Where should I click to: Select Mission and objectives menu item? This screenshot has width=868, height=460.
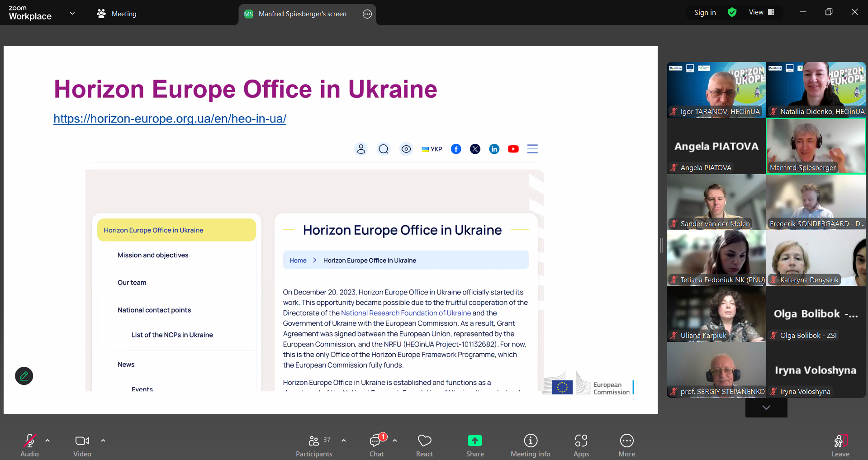(153, 255)
